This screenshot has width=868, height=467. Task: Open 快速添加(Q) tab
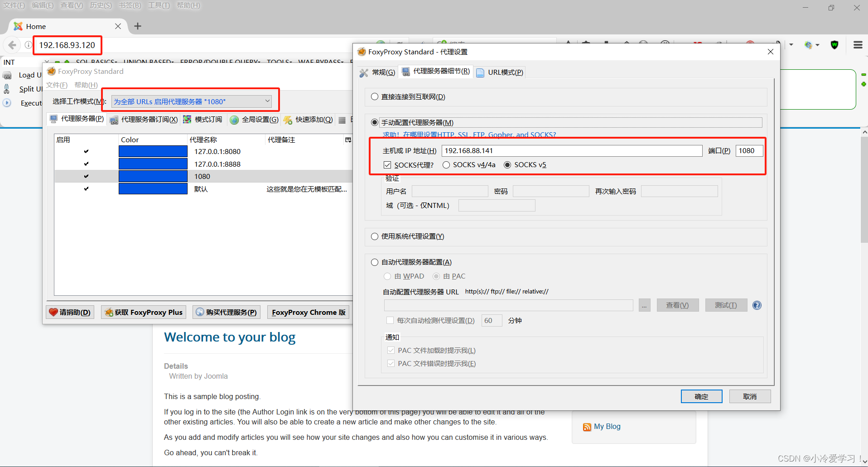308,120
